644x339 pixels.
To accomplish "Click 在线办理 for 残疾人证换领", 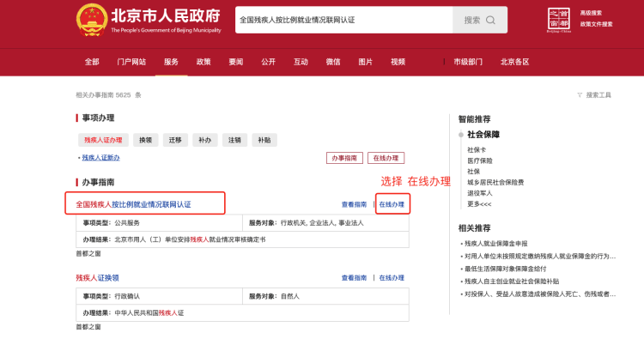I will (392, 278).
